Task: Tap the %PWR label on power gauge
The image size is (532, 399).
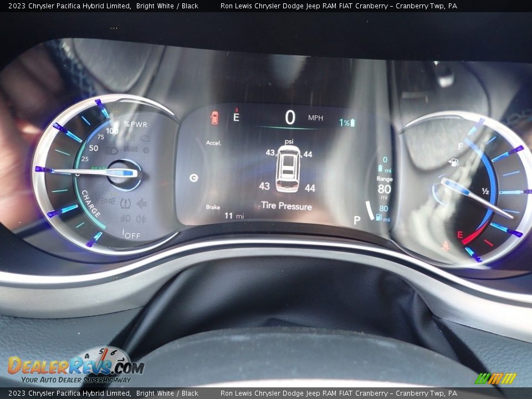Action: [x=135, y=124]
